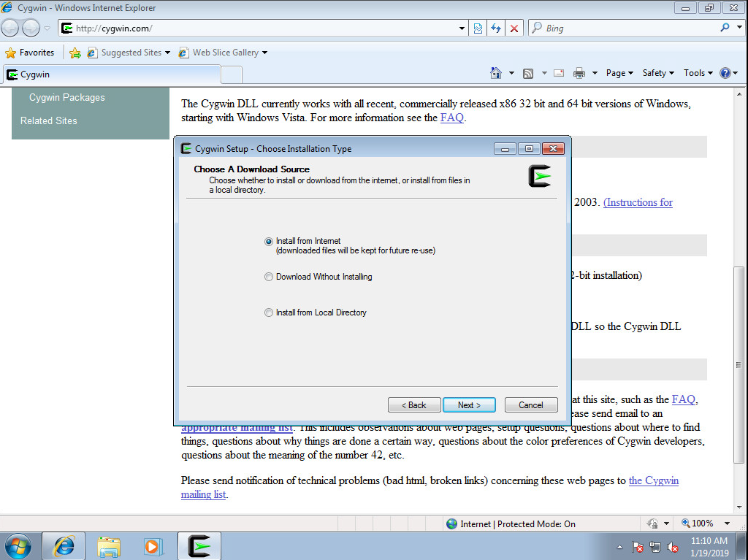The height and width of the screenshot is (560, 748).
Task: Click the IE Home icon in command bar
Action: click(x=496, y=73)
